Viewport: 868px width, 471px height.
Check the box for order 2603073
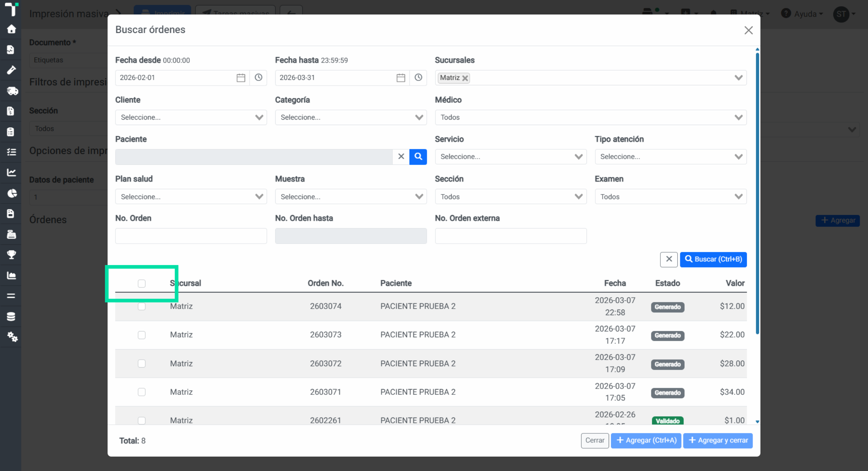141,335
